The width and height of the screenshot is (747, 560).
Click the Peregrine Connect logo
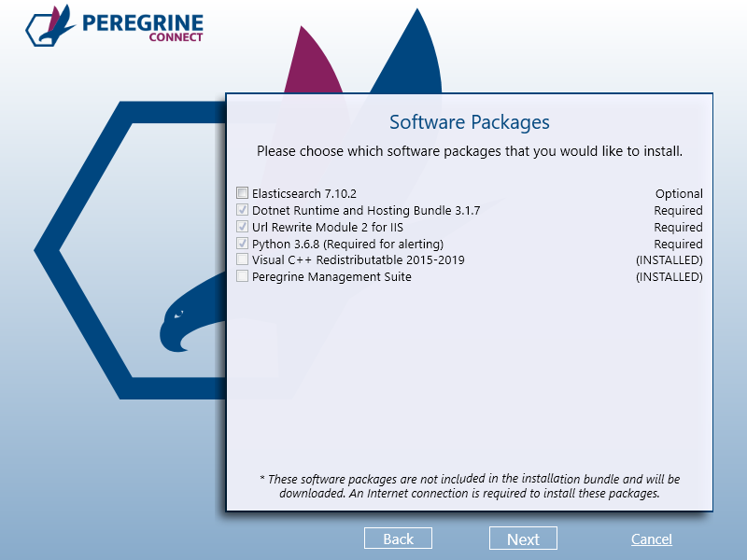[114, 26]
